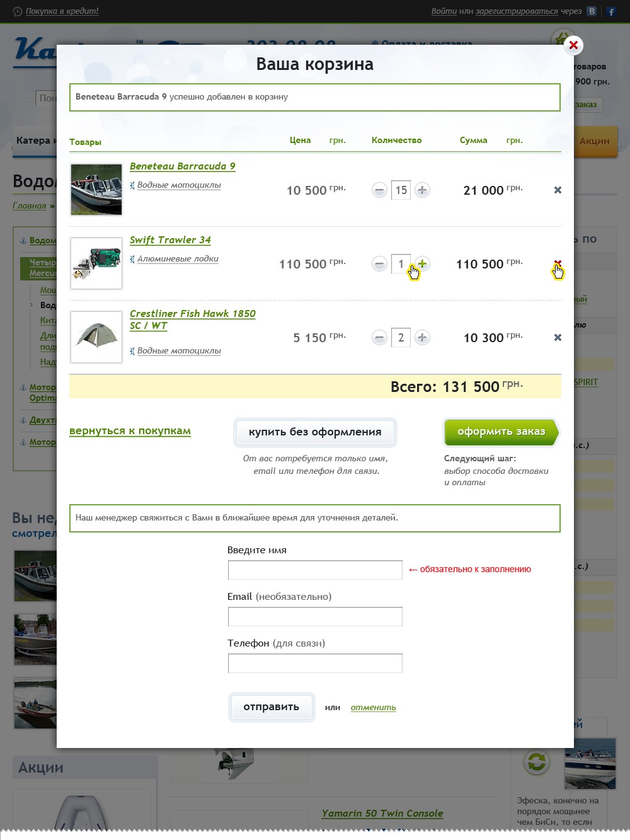Open Yamarin 50 Twin Console link
The image size is (630, 840).
tap(382, 814)
